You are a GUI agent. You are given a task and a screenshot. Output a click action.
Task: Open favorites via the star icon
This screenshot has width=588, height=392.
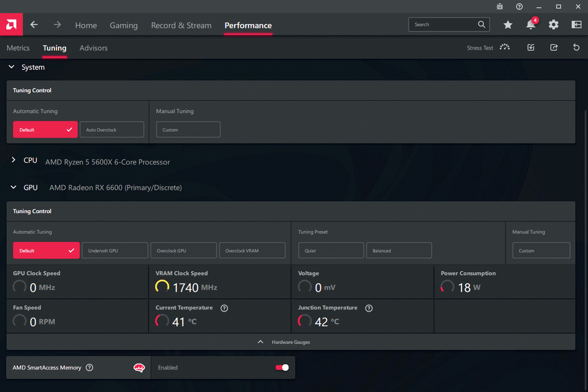(x=508, y=25)
